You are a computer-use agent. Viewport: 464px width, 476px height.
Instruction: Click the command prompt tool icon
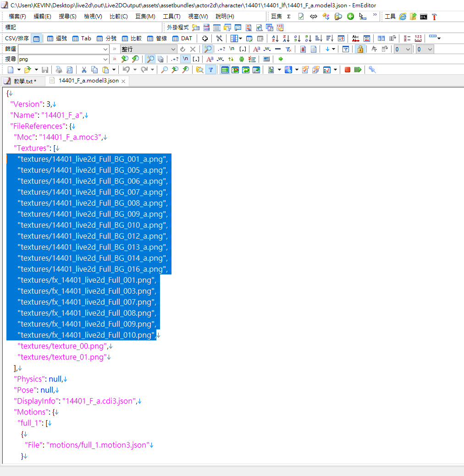pos(424,16)
